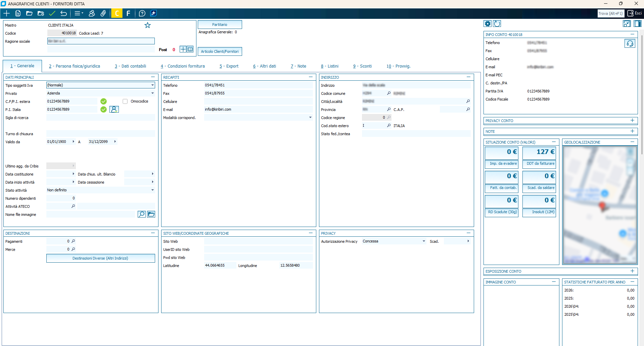Toggle the yellow C clienti button

click(117, 13)
